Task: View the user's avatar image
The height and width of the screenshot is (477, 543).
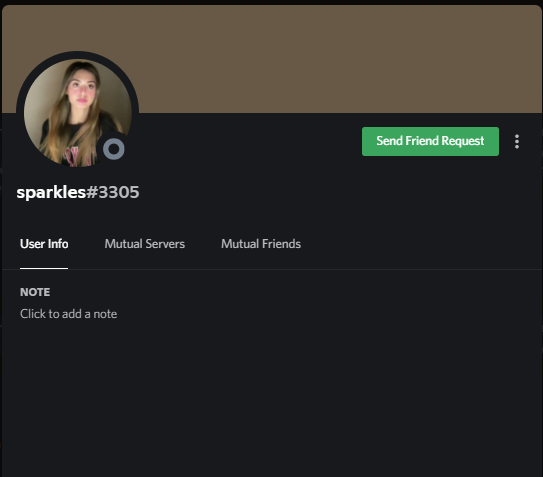Action: 78,113
